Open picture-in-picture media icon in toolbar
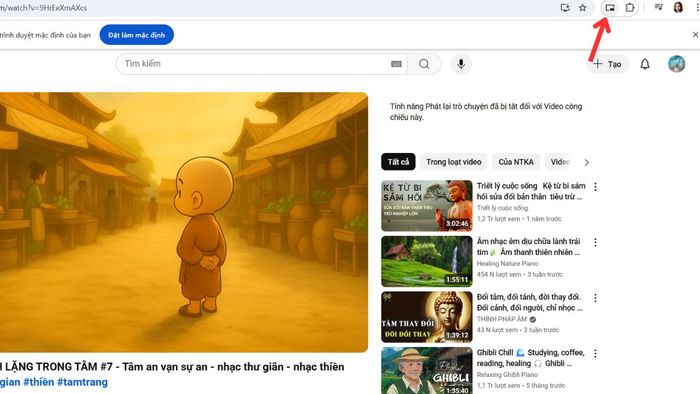The image size is (700, 394). click(610, 8)
